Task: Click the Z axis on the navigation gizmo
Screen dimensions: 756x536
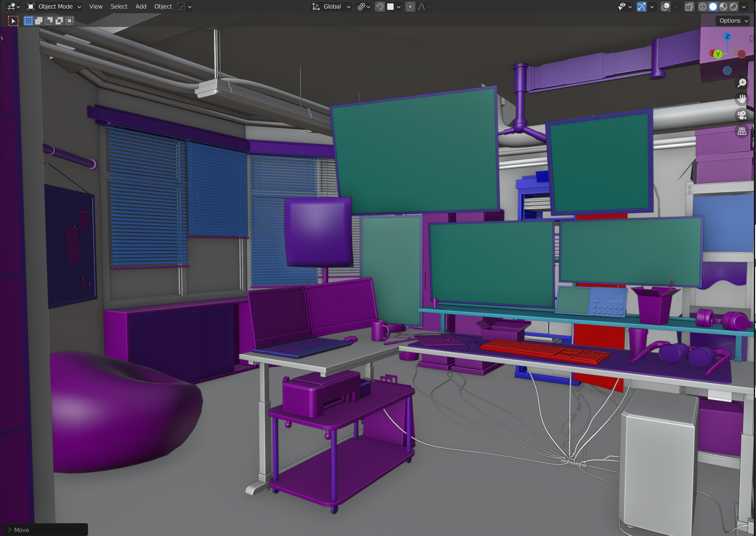Action: 727,36
